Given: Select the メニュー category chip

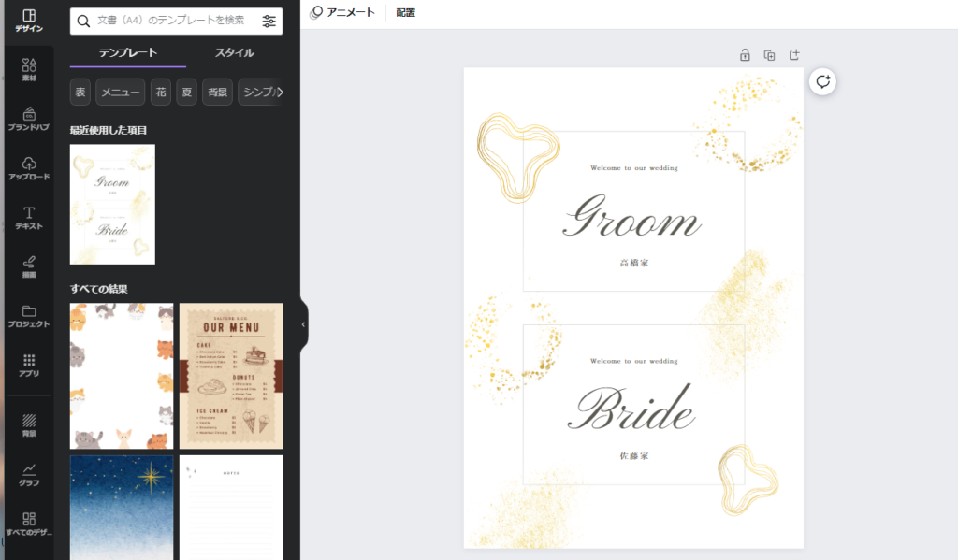Looking at the screenshot, I should 120,92.
